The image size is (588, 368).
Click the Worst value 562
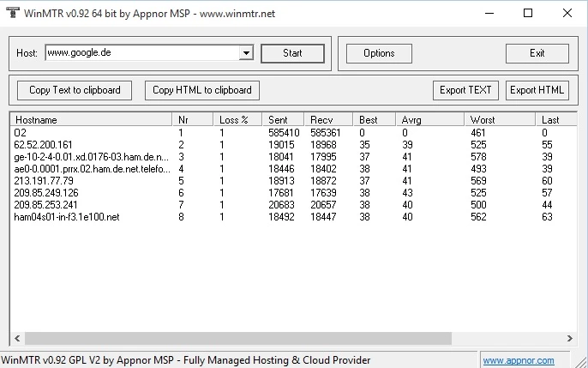[x=478, y=217]
